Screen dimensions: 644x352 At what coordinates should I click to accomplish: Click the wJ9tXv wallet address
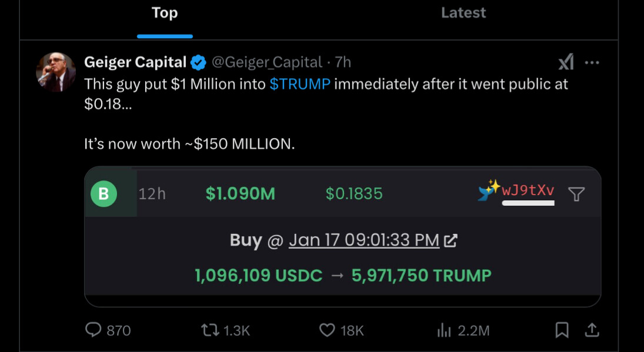[x=528, y=191]
